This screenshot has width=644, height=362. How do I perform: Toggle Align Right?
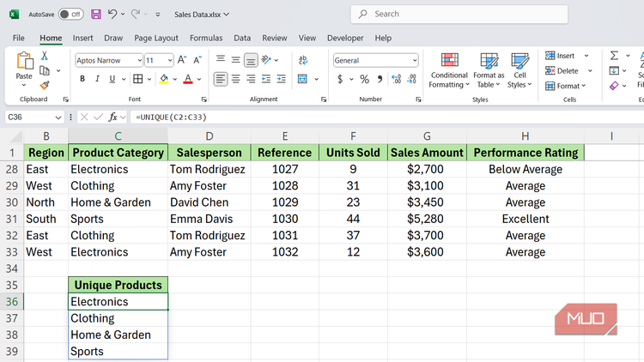point(251,79)
